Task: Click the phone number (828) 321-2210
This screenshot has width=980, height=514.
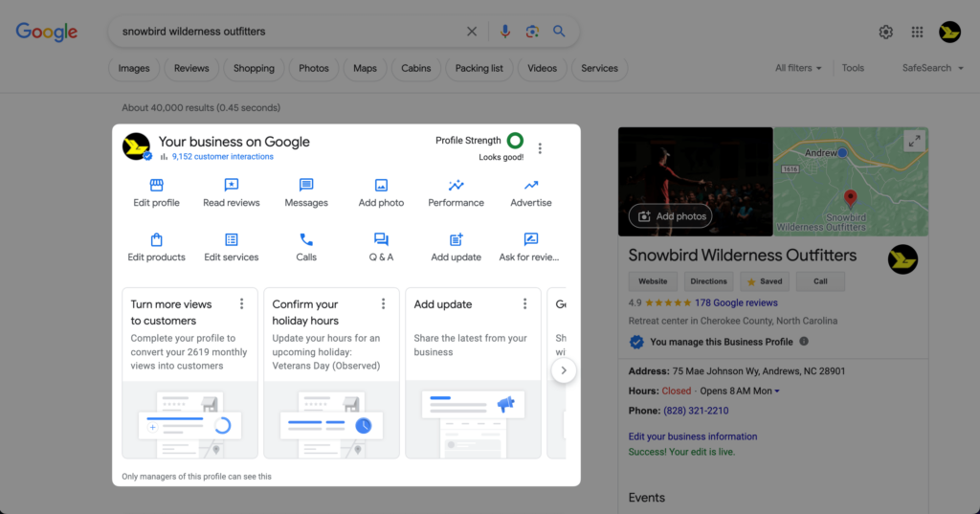Action: tap(696, 411)
